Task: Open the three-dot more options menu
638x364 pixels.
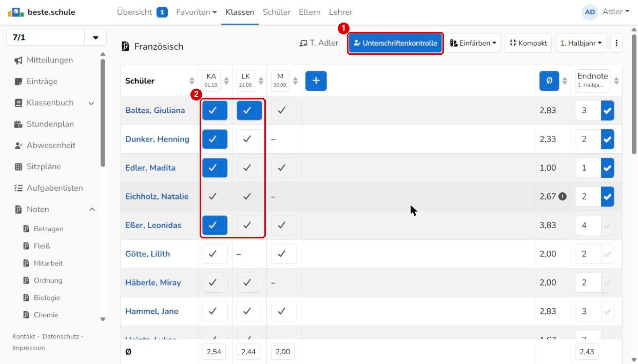Action: pos(616,43)
